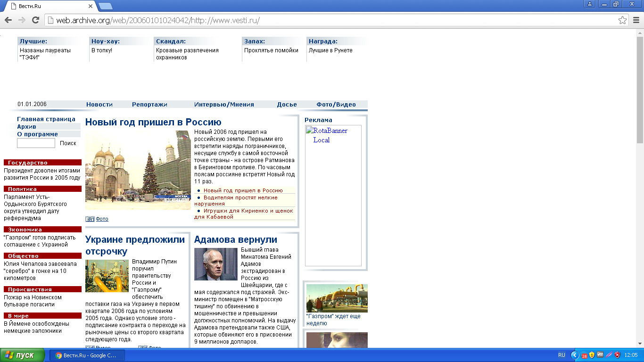This screenshot has height=362, width=644.
Task: Reload the page with the refresh icon
Action: [x=35, y=20]
